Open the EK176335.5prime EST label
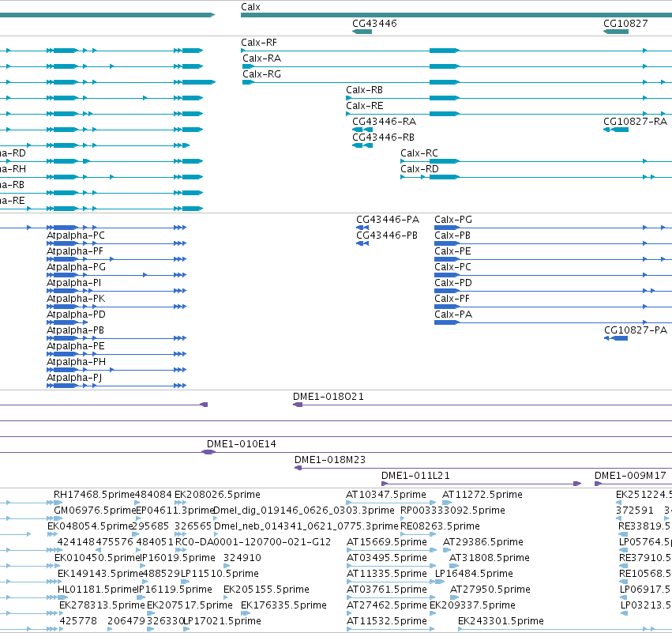Image resolution: width=672 pixels, height=633 pixels. (x=283, y=606)
